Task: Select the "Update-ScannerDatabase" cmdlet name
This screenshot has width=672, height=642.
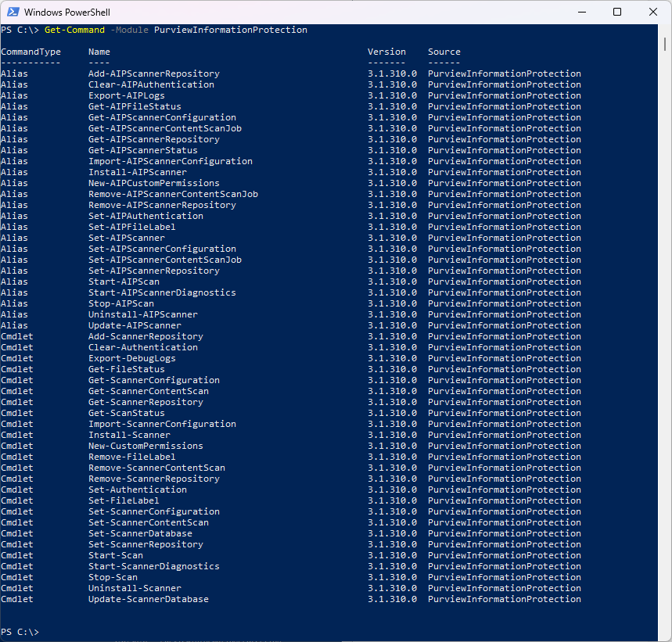Action: (x=149, y=600)
